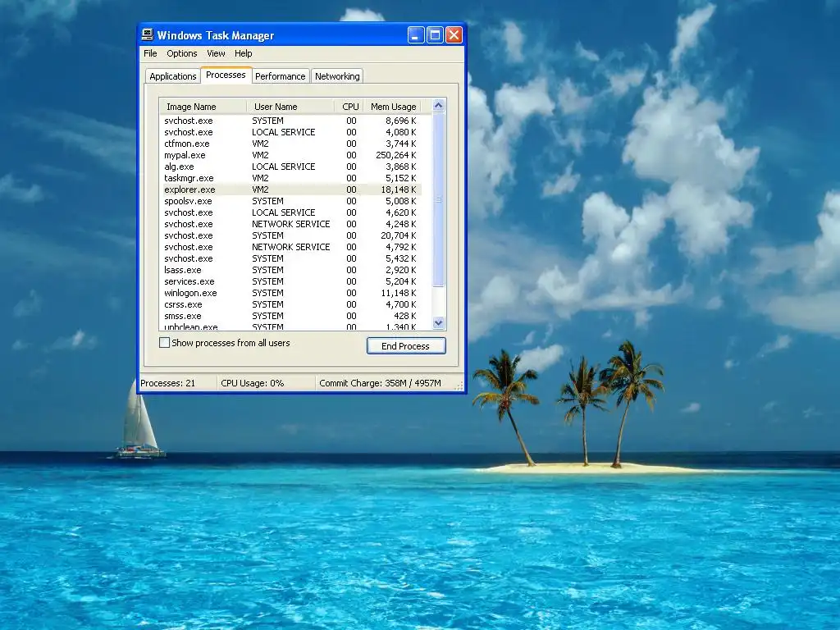Viewport: 840px width, 630px height.
Task: Close the Windows Task Manager window
Action: 454,35
